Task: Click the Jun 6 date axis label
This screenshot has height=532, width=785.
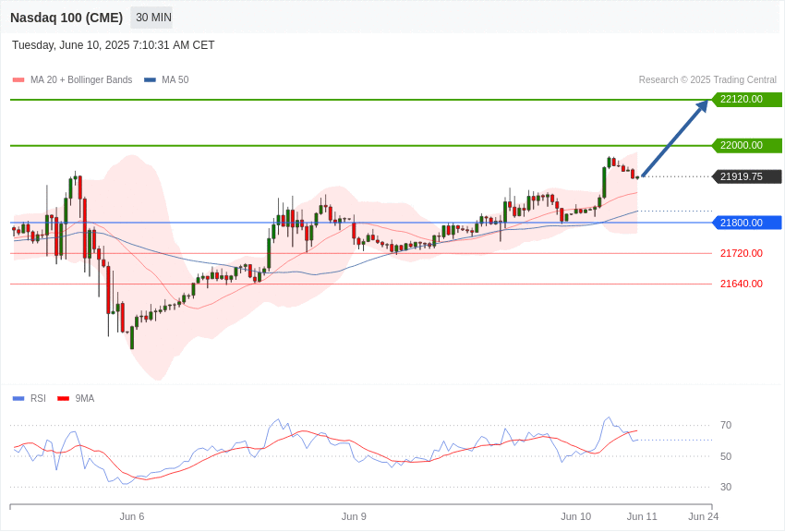Action: 132,516
